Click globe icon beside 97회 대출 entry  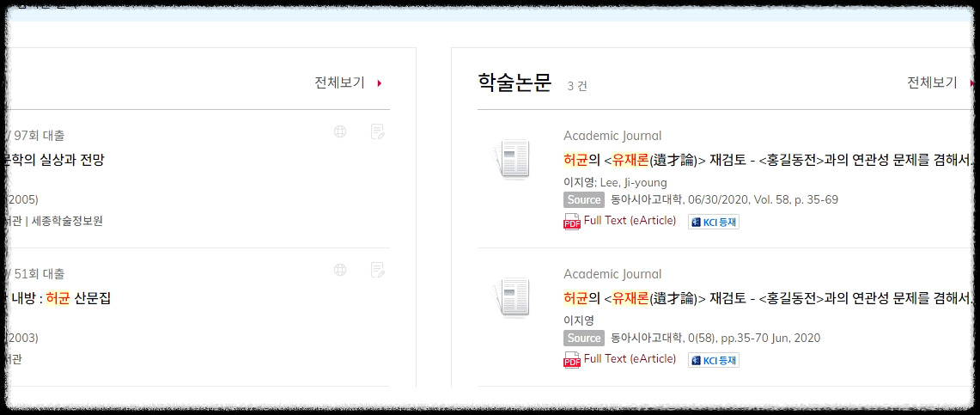pos(340,131)
